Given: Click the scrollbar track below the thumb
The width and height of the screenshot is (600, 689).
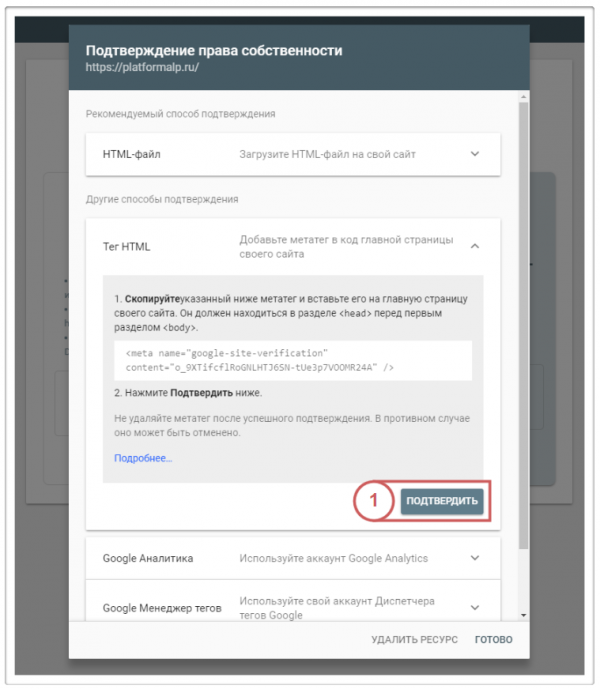Looking at the screenshot, I should pos(523,579).
